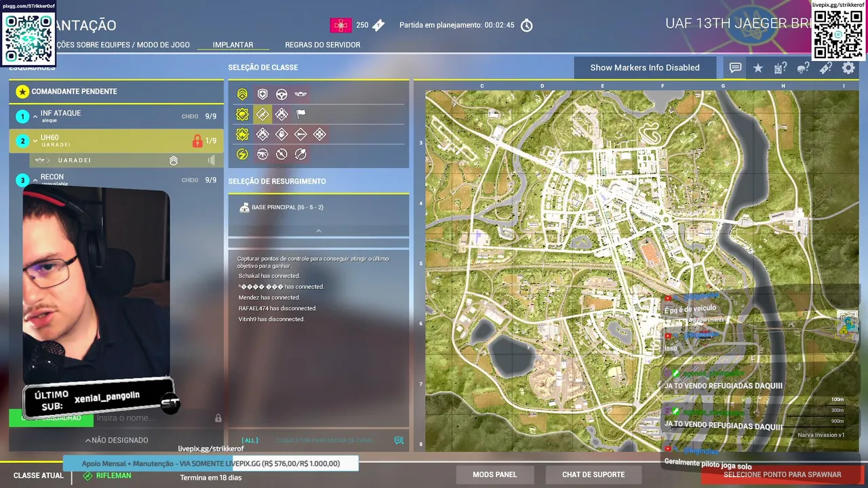Click 'RAFAEL474 has disconnected.' message
Screen dimensions: 868x488
(277, 308)
